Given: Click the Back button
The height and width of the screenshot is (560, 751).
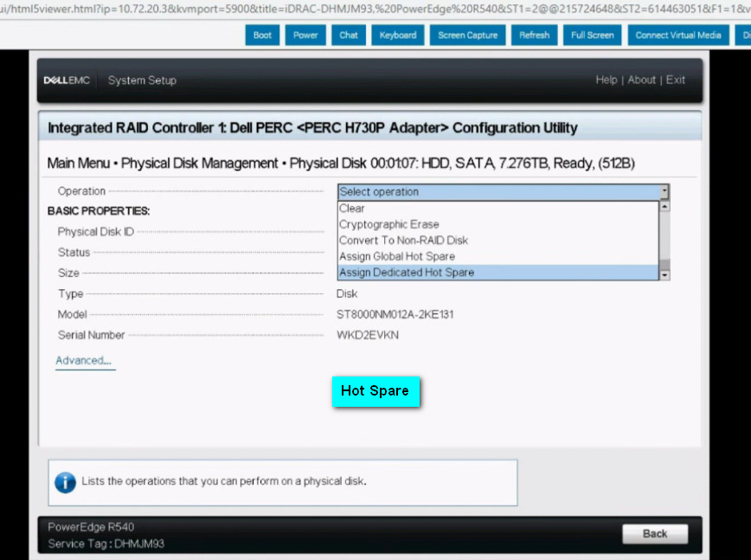Looking at the screenshot, I should coord(655,534).
